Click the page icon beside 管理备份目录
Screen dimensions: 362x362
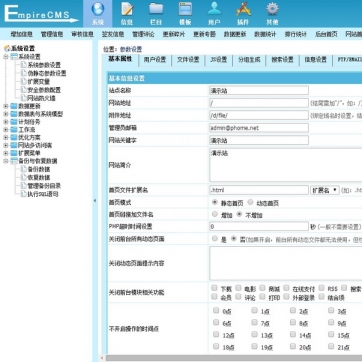(x=23, y=186)
